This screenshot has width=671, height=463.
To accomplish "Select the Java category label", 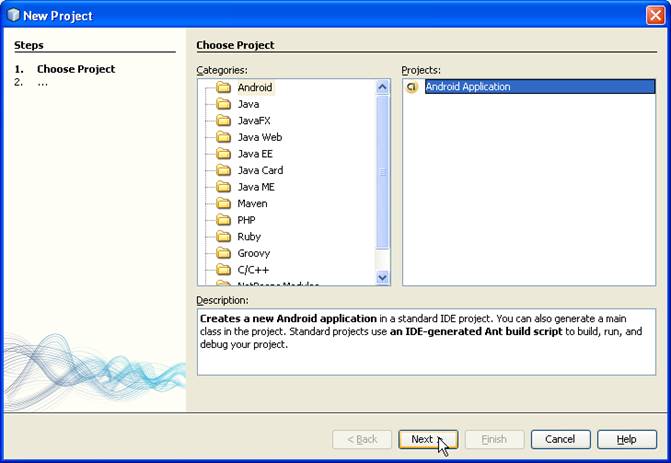I will coord(248,104).
